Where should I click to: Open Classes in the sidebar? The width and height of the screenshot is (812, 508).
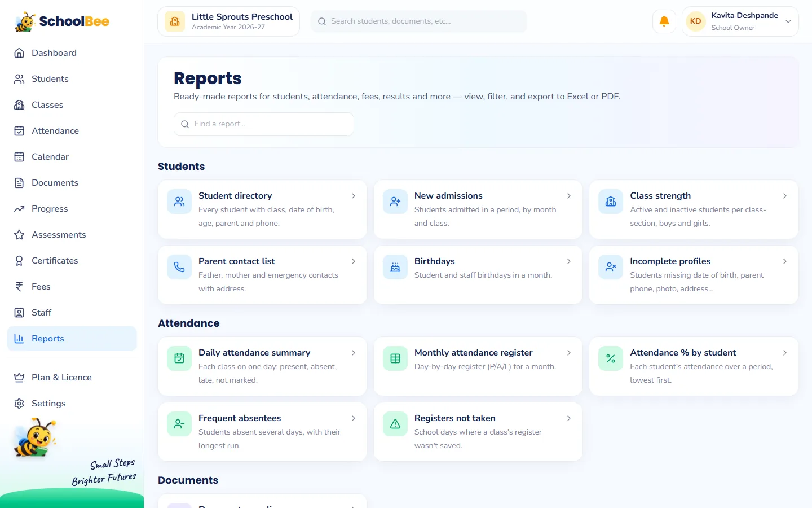pyautogui.click(x=72, y=105)
